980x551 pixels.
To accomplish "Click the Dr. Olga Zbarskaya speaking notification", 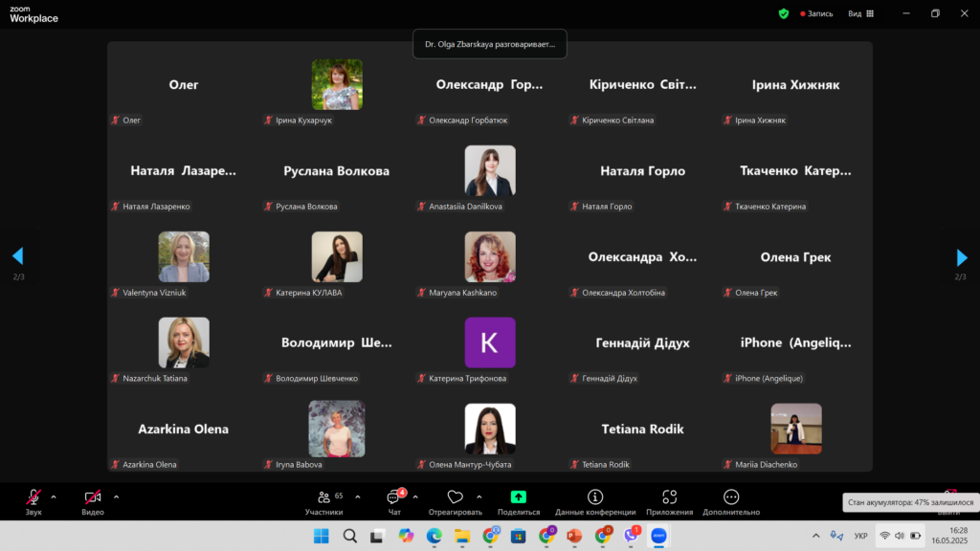I will coord(490,44).
